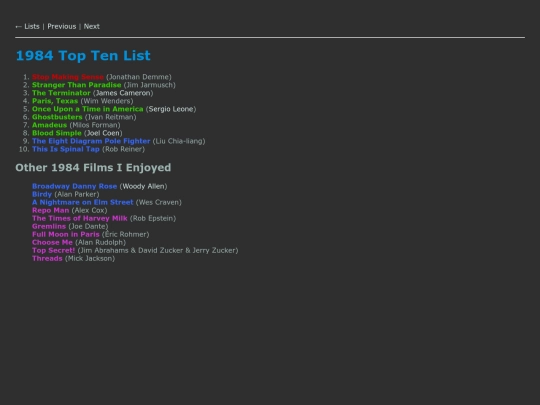Open the Stop Making Sense film link
This screenshot has width=540, height=405.
click(x=68, y=77)
